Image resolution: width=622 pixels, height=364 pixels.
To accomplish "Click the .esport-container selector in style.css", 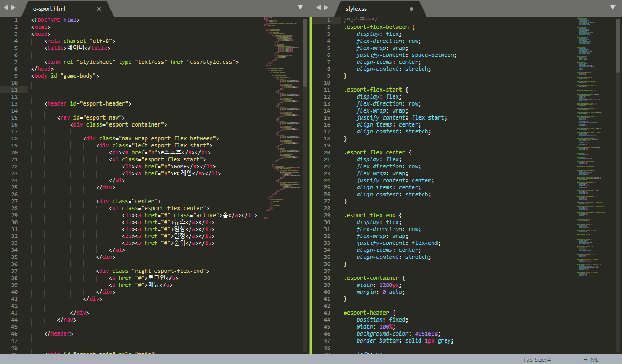I will 371,278.
